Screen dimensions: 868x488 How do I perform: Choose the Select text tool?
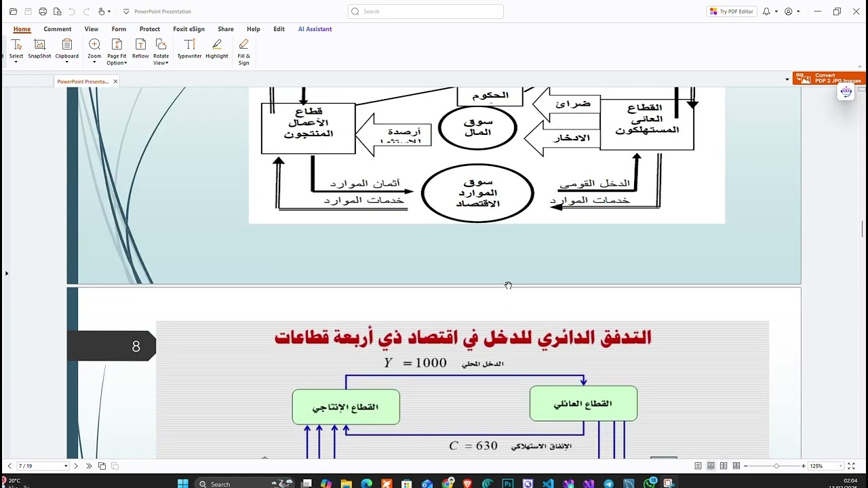click(16, 50)
